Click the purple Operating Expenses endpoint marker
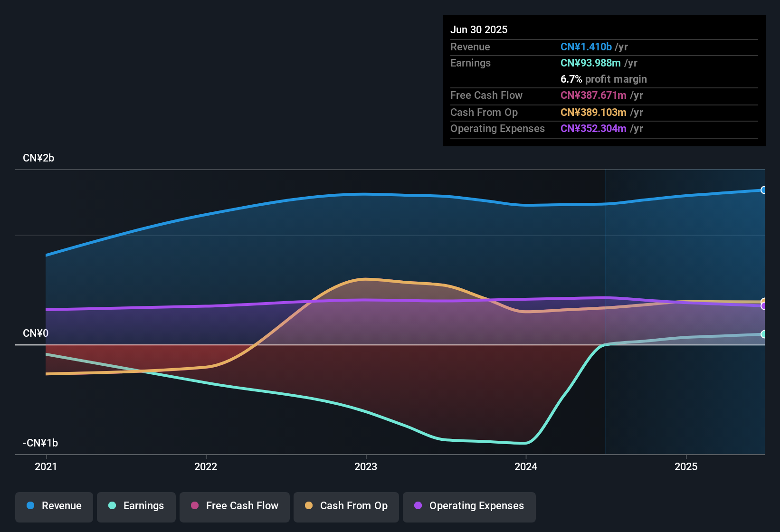Image resolution: width=780 pixels, height=532 pixels. 763,306
